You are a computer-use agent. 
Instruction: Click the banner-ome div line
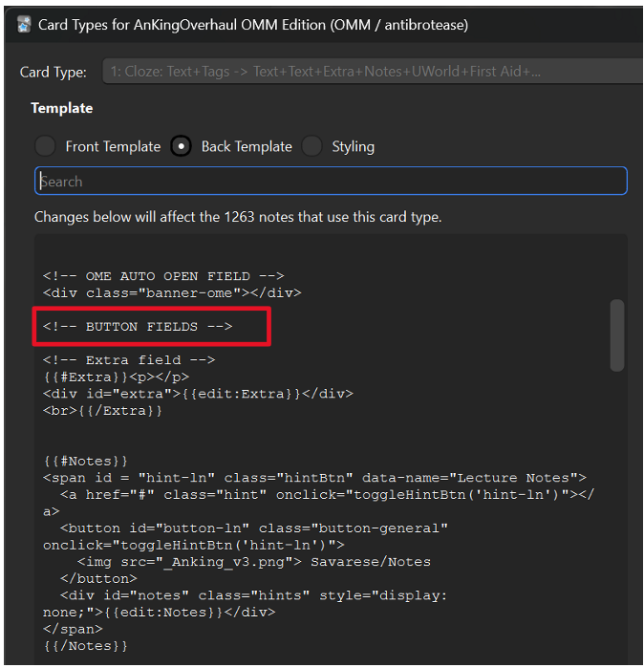pyautogui.click(x=172, y=293)
